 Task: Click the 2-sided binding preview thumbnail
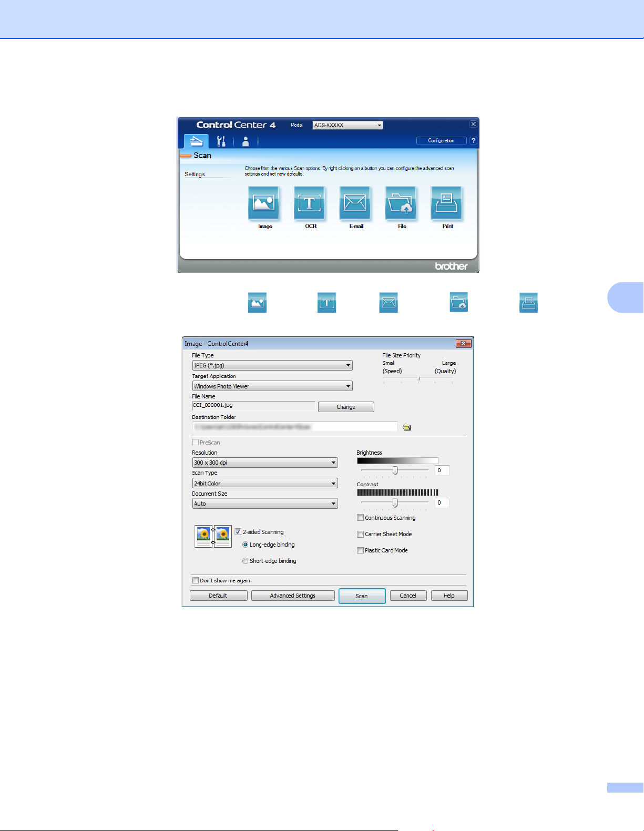click(x=213, y=536)
